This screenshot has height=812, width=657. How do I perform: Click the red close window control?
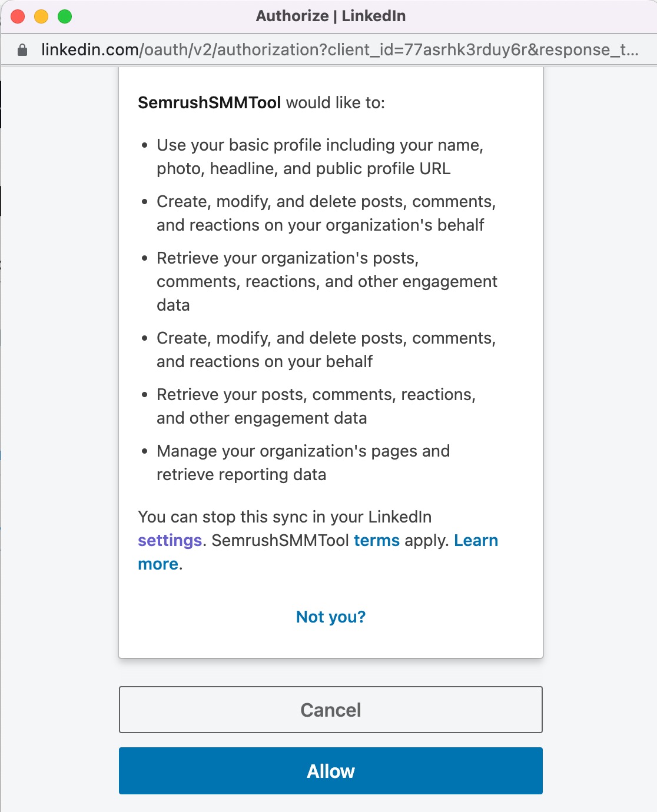point(18,16)
